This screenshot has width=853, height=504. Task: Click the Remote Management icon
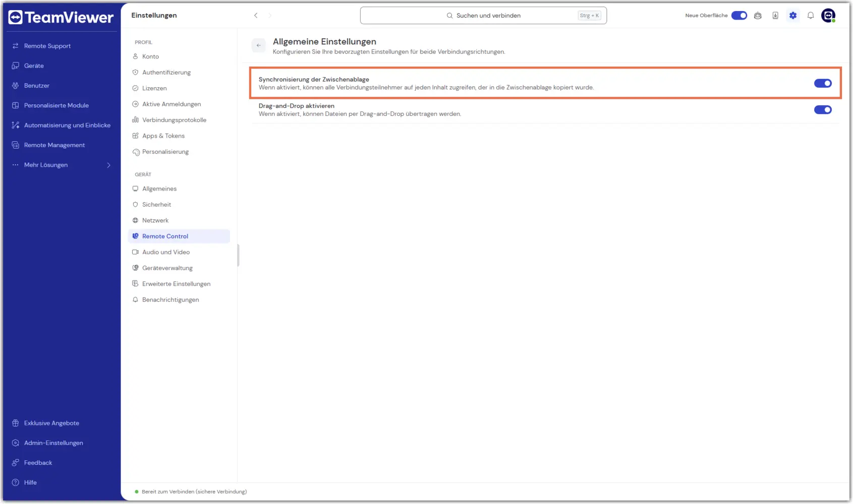pos(16,145)
